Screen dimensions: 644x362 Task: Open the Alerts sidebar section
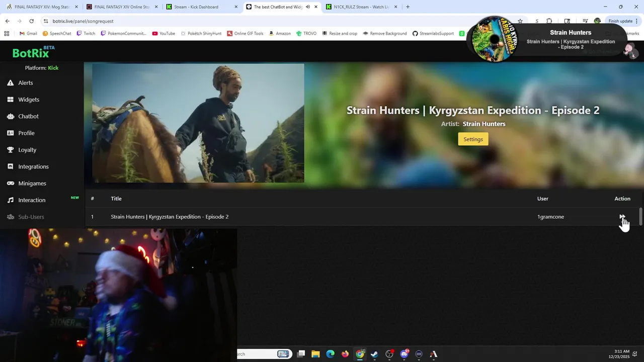(20, 83)
